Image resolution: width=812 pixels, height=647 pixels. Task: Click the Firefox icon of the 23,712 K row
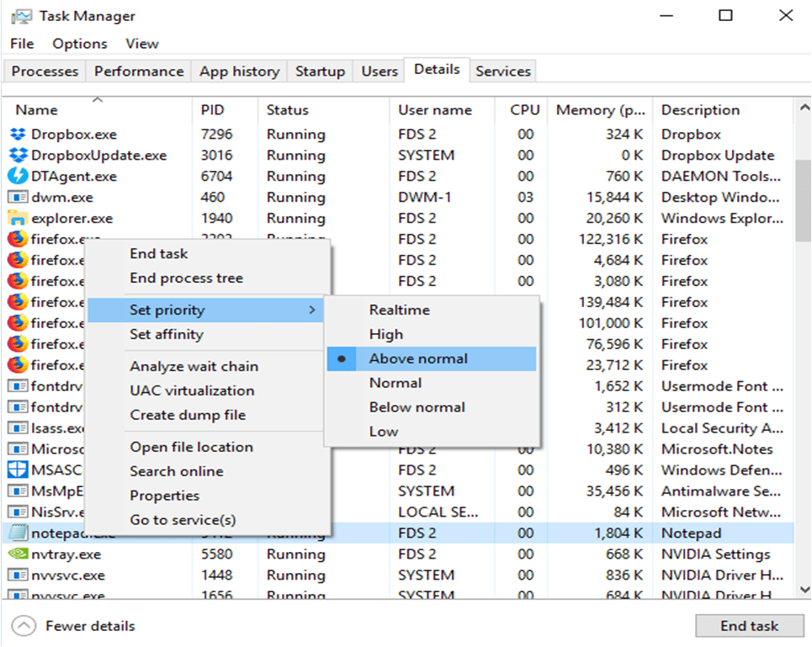[18, 365]
